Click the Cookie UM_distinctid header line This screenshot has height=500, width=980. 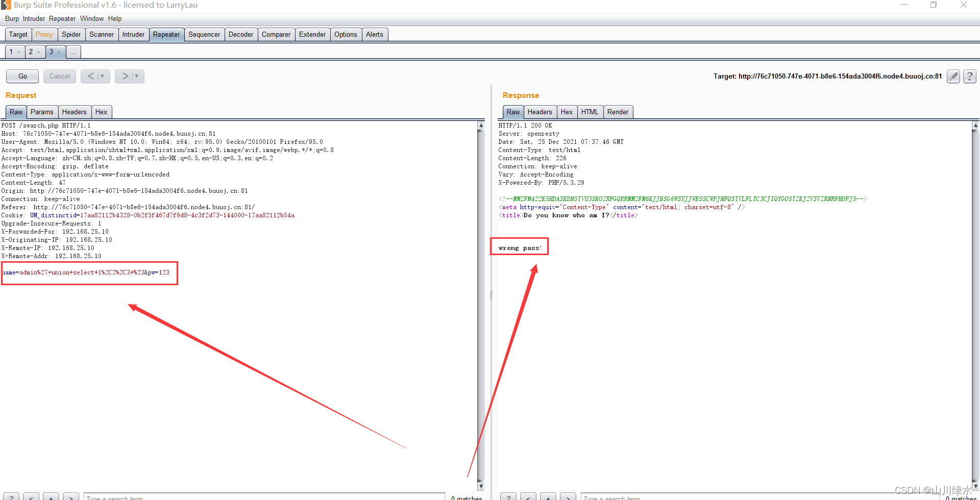(148, 215)
